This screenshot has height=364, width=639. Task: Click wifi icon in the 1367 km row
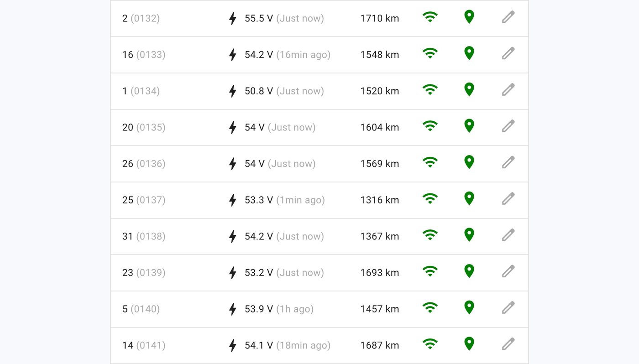point(430,235)
